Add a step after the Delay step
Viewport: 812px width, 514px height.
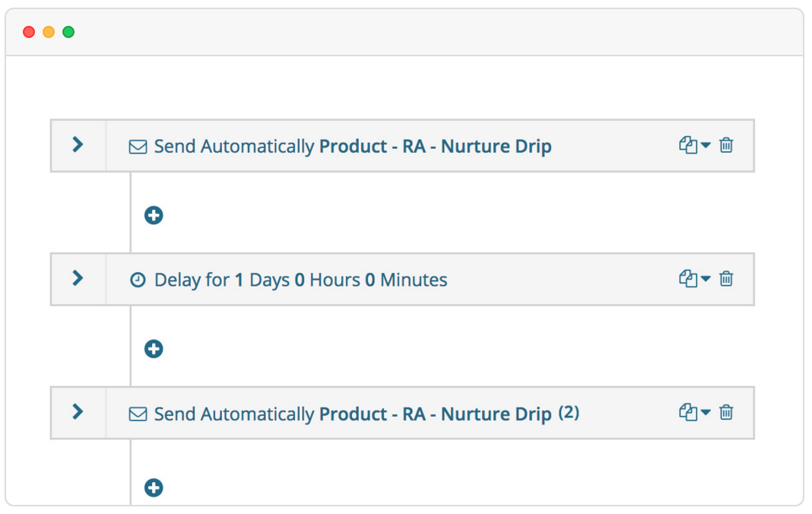[154, 349]
